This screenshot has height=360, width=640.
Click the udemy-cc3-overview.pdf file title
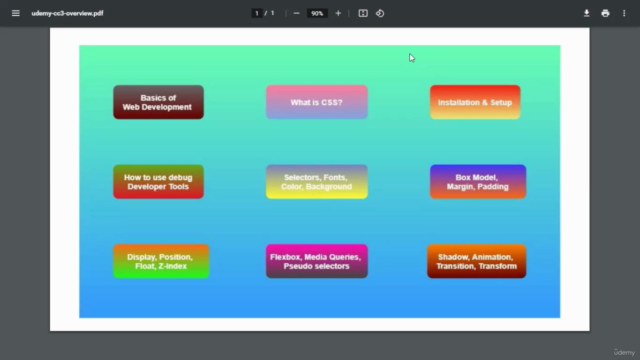click(x=67, y=13)
